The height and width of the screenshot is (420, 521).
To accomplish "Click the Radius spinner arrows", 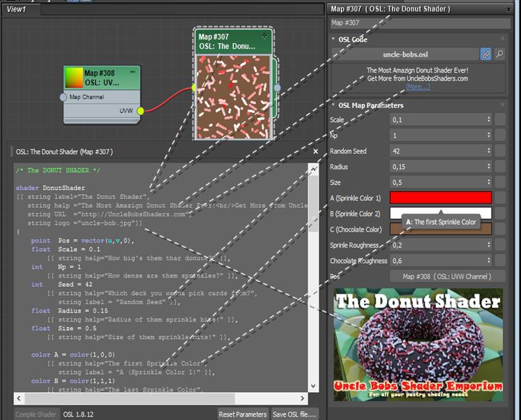I will (488, 166).
